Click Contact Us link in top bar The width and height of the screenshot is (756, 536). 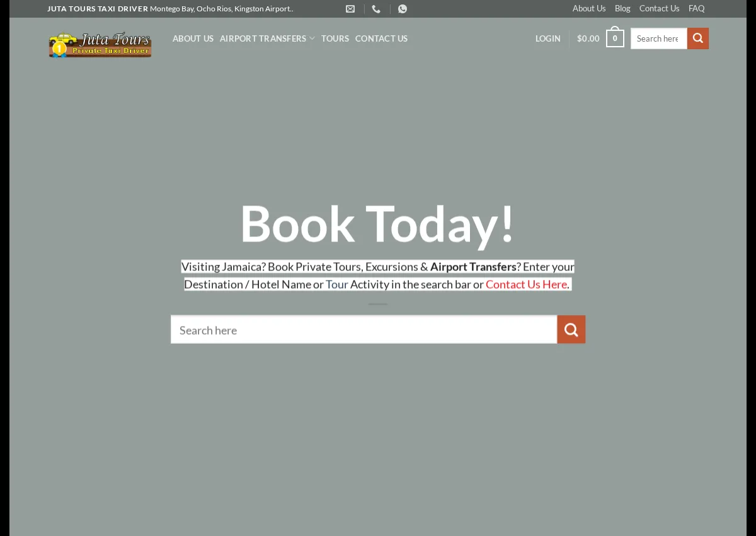click(659, 8)
